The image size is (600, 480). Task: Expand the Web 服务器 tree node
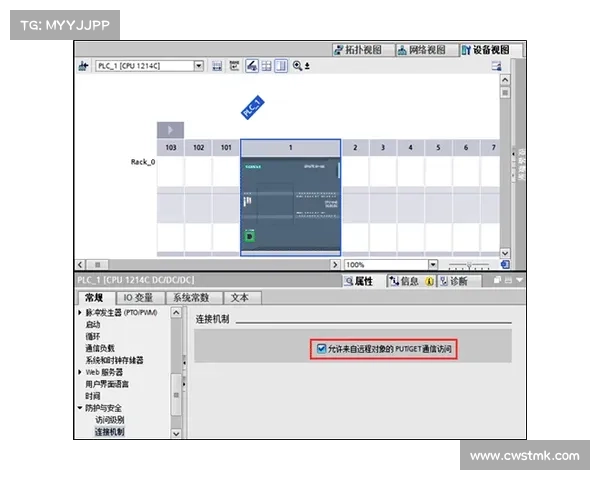(80, 372)
